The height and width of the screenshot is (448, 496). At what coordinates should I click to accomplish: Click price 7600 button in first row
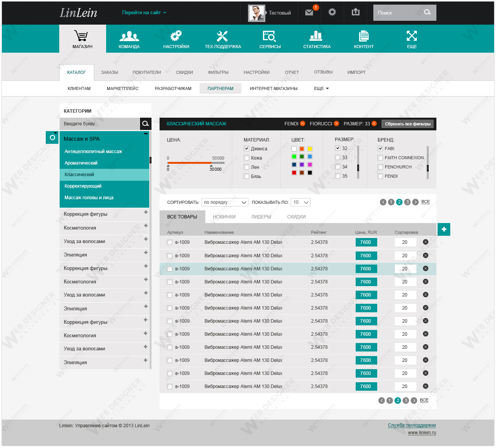tap(366, 242)
